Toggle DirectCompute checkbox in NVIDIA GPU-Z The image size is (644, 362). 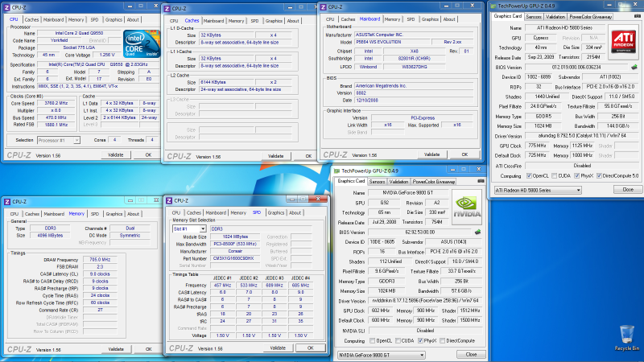[442, 340]
